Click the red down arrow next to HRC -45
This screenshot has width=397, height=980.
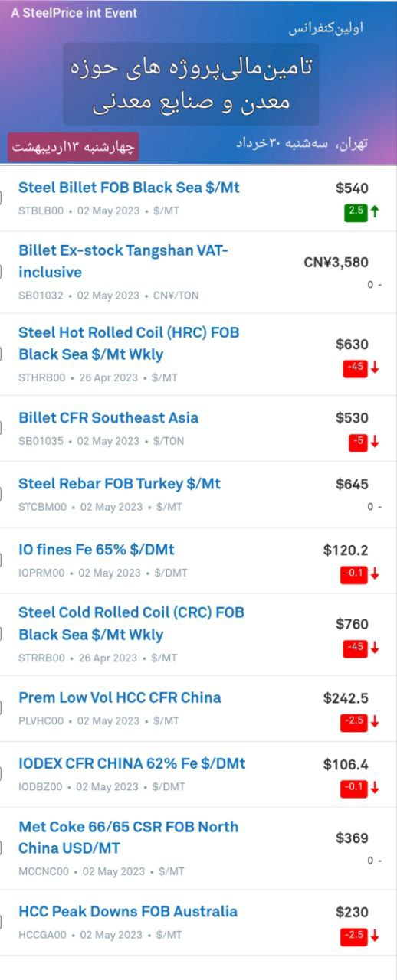(375, 367)
